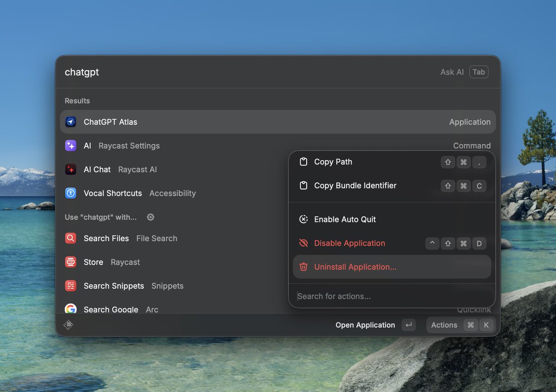Click the AI Raycast Settings sparkle icon
Viewport: 556px width, 392px height.
pyautogui.click(x=70, y=145)
